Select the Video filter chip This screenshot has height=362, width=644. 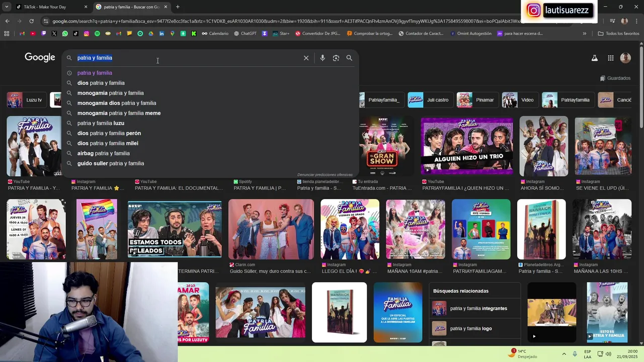pyautogui.click(x=520, y=100)
